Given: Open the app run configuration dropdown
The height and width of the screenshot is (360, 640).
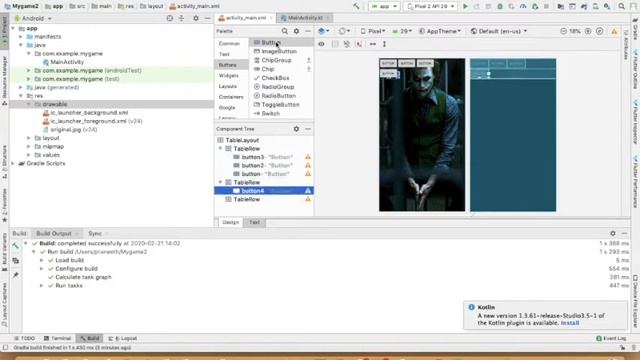Looking at the screenshot, I should pos(384,6).
